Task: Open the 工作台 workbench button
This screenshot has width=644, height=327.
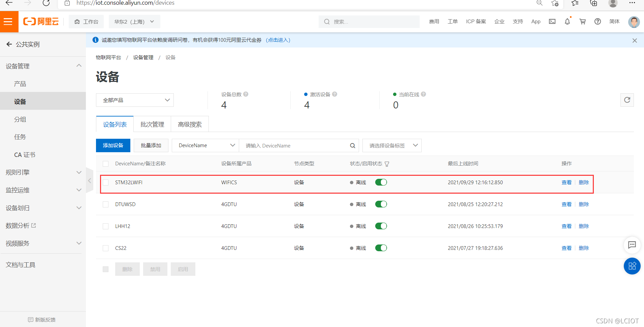Action: click(x=86, y=22)
